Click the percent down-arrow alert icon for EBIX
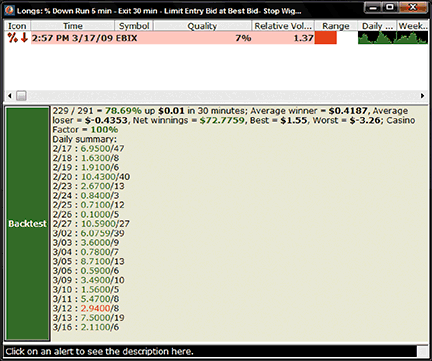The width and height of the screenshot is (432, 361). click(18, 38)
